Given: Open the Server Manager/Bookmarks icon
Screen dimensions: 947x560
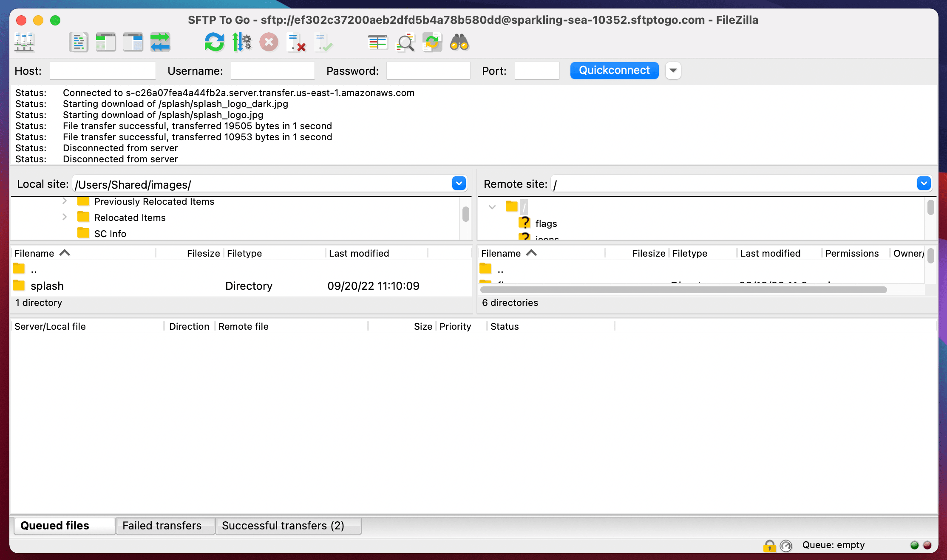Looking at the screenshot, I should click(23, 42).
